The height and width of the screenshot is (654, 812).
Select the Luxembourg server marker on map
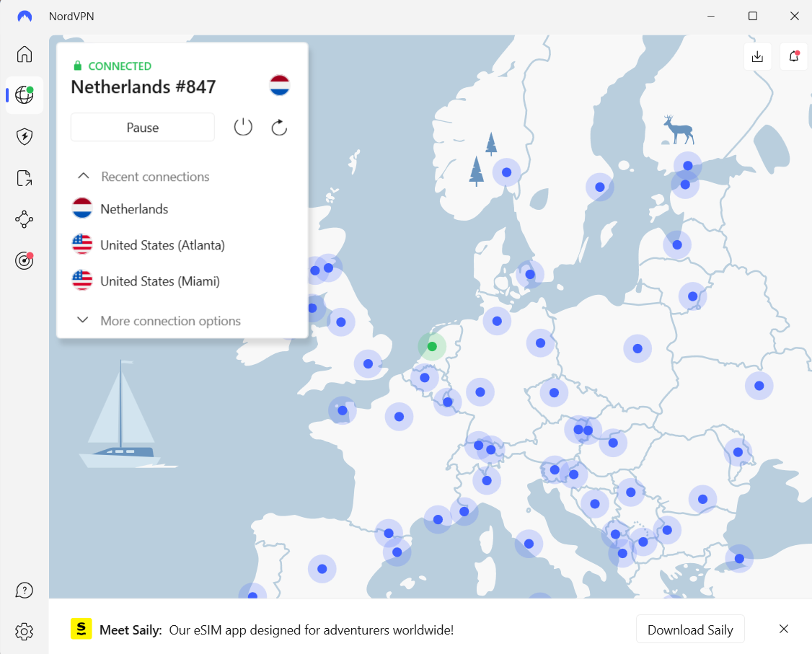pos(448,402)
